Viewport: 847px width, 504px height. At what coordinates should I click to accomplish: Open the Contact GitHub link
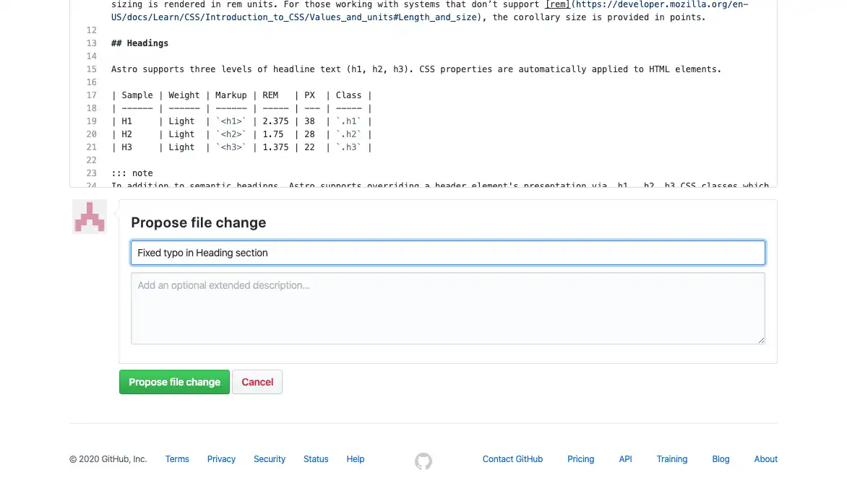[x=512, y=459]
